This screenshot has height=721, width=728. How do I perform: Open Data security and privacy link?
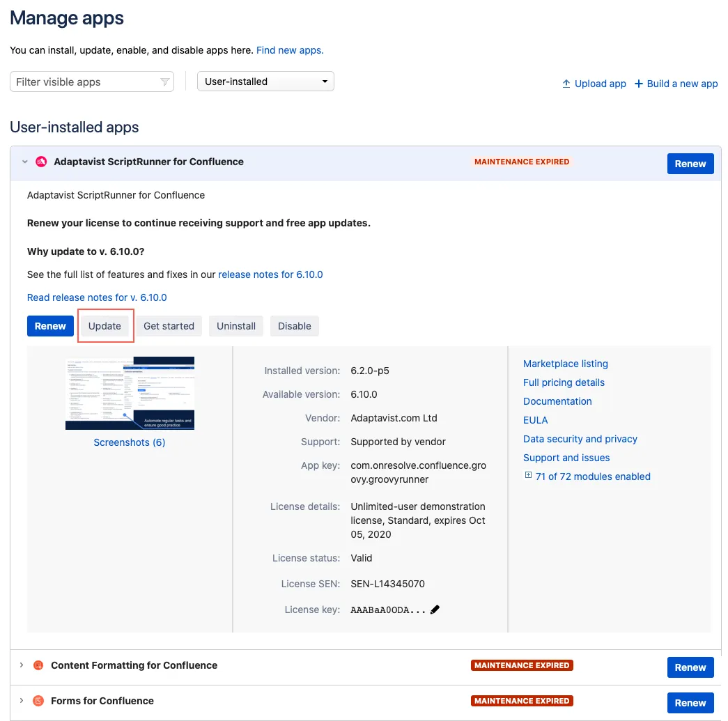coord(580,439)
